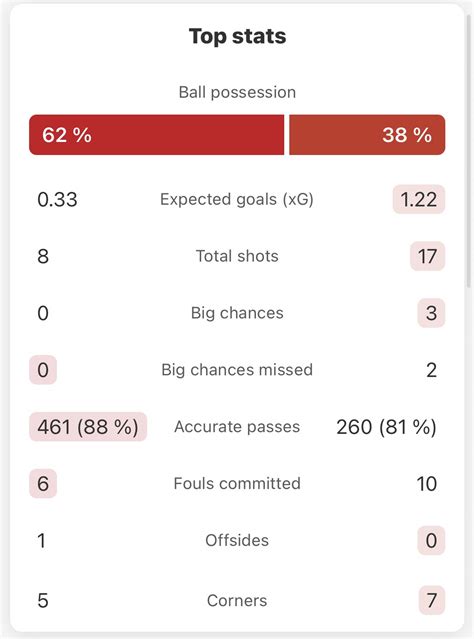Viewport: 474px width, 639px height.
Task: Click the scrollbar at the right edge
Action: click(469, 151)
